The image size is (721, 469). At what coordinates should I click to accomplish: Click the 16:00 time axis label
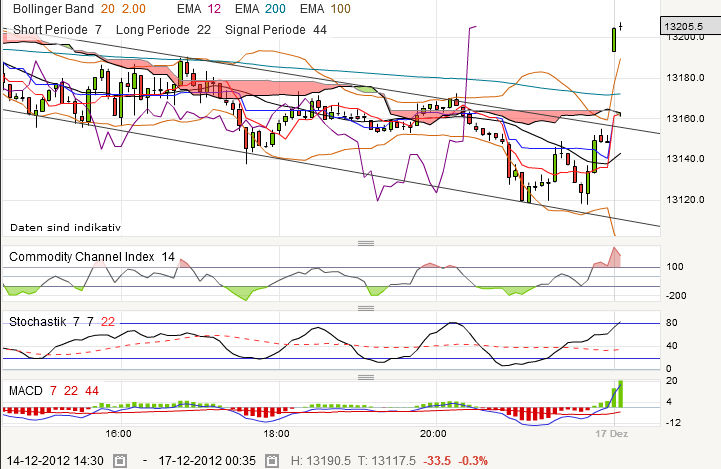click(x=118, y=434)
